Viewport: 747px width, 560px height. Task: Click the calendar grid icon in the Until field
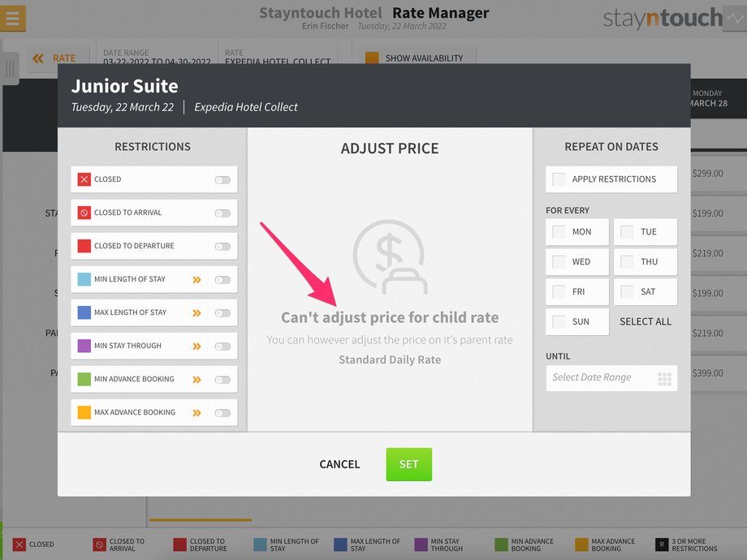point(664,378)
